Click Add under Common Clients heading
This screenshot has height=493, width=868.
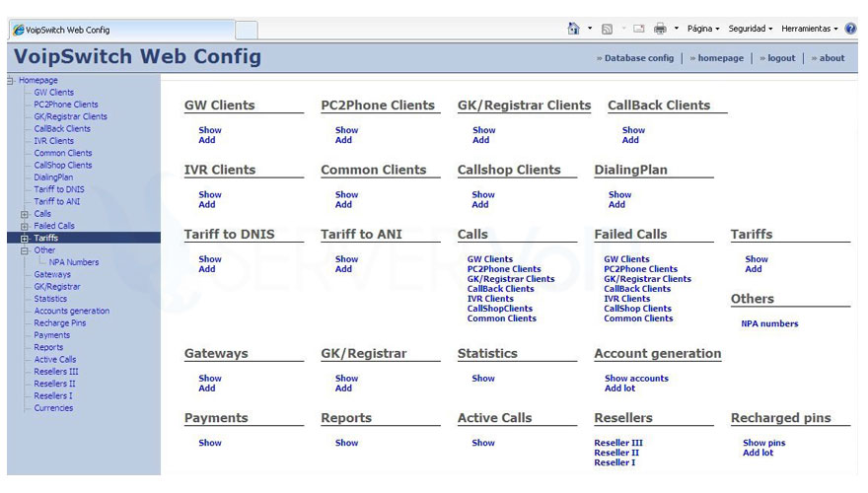pyautogui.click(x=343, y=205)
